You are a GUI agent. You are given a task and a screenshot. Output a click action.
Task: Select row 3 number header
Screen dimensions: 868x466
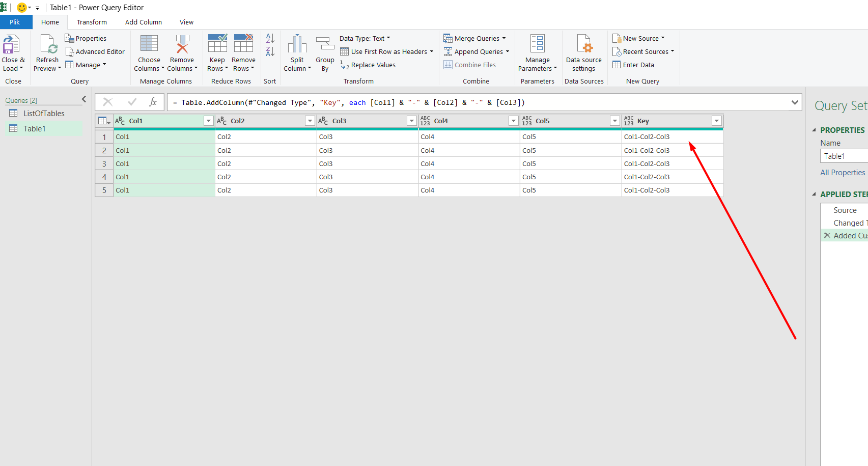click(x=104, y=163)
